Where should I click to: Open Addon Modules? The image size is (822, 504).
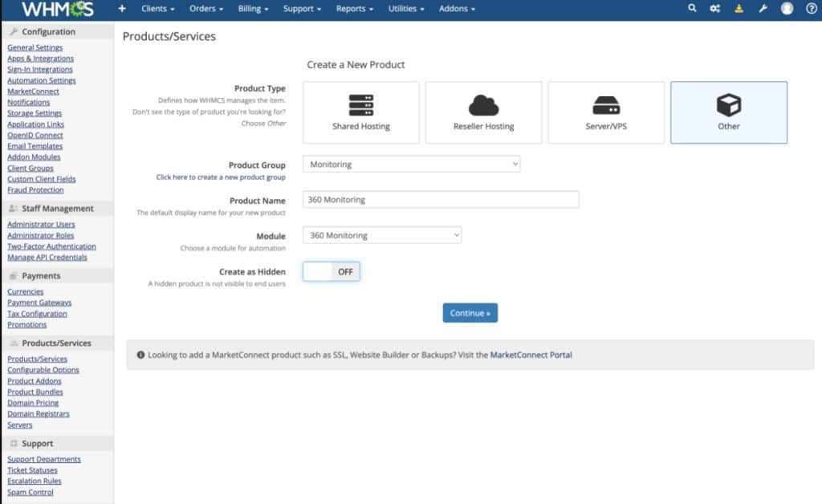click(34, 157)
